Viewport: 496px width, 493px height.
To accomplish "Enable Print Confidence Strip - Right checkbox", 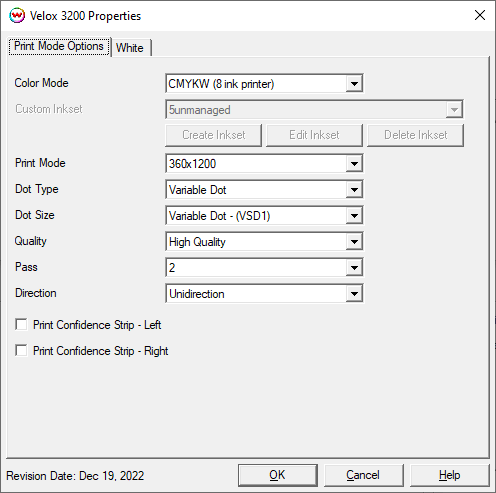I will point(21,350).
